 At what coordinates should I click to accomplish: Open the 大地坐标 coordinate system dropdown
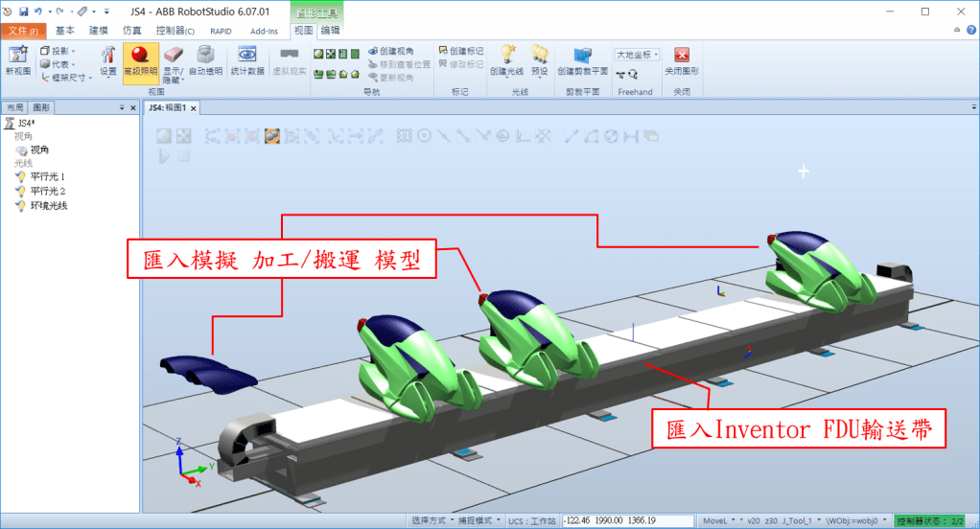(638, 55)
